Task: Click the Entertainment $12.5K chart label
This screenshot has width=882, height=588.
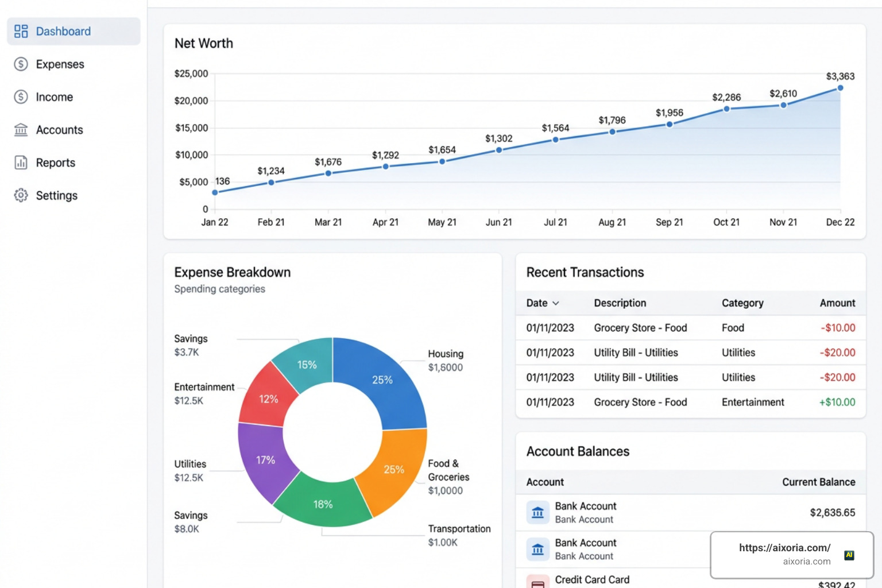Action: pyautogui.click(x=204, y=393)
